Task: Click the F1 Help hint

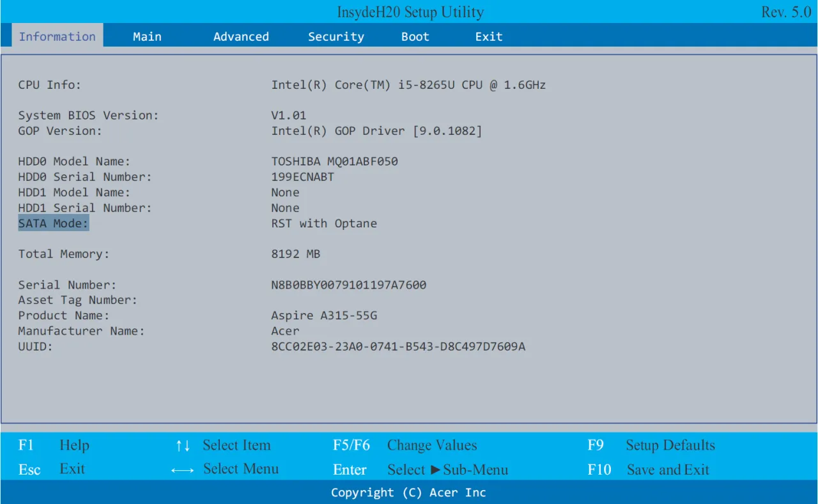Action: (x=54, y=445)
